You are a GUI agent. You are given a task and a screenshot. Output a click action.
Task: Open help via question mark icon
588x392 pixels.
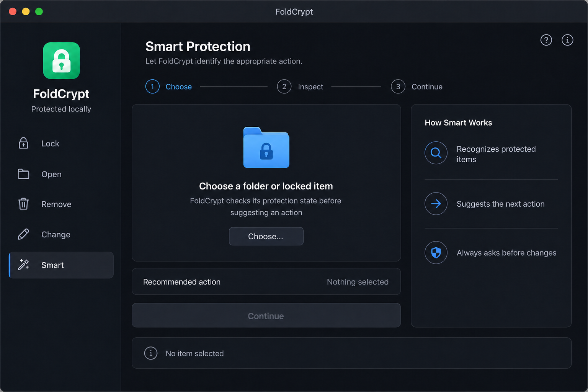coord(546,40)
